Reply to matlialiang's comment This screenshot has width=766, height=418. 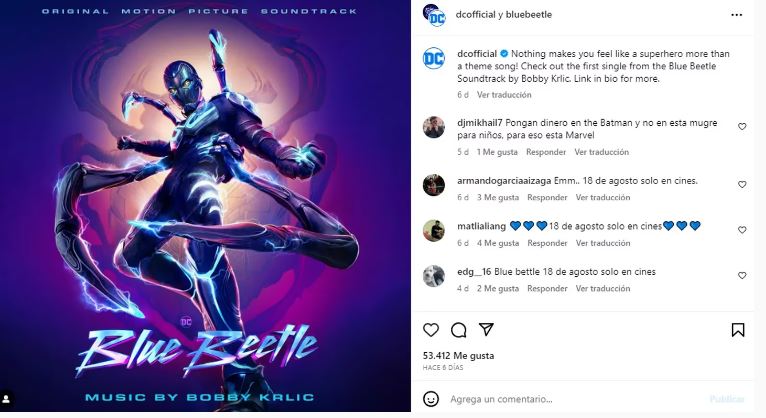547,243
